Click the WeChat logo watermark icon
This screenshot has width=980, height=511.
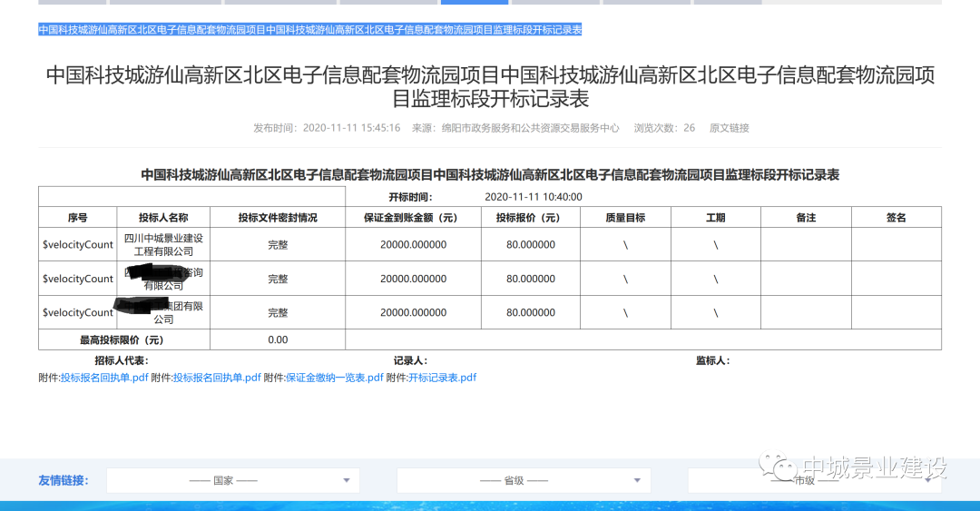(x=779, y=467)
